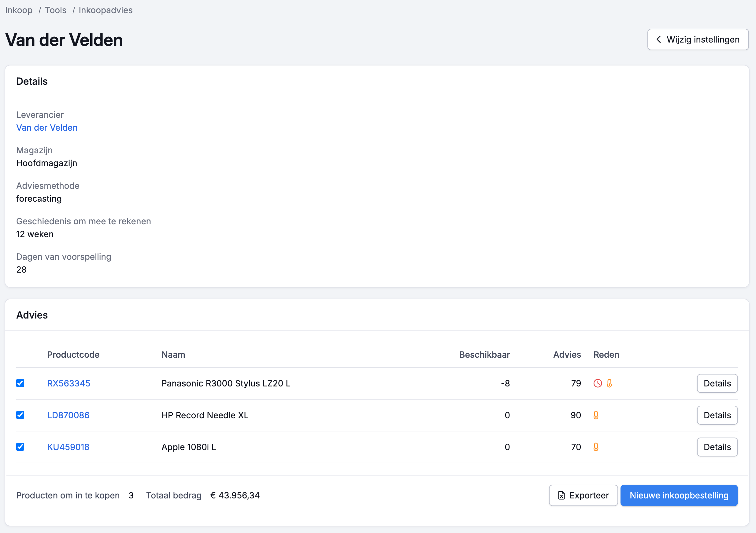Click the 12 weken history value
756x533 pixels.
[x=35, y=234]
